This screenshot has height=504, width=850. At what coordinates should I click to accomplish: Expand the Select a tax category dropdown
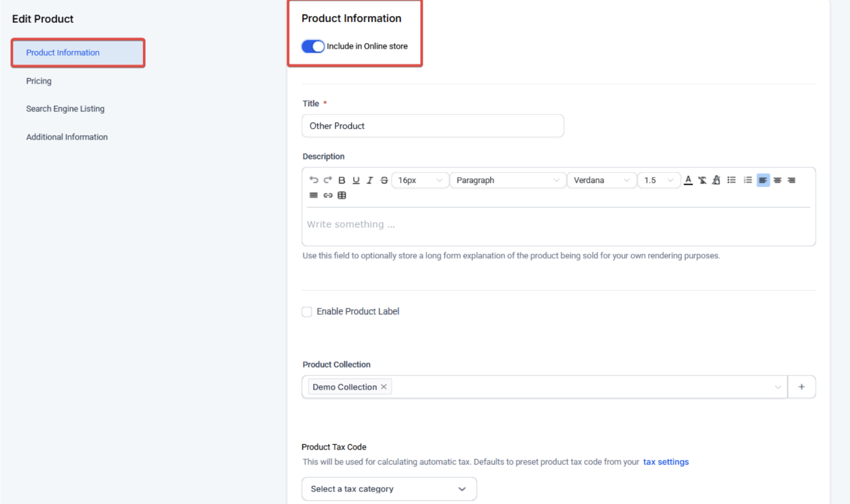coord(389,489)
